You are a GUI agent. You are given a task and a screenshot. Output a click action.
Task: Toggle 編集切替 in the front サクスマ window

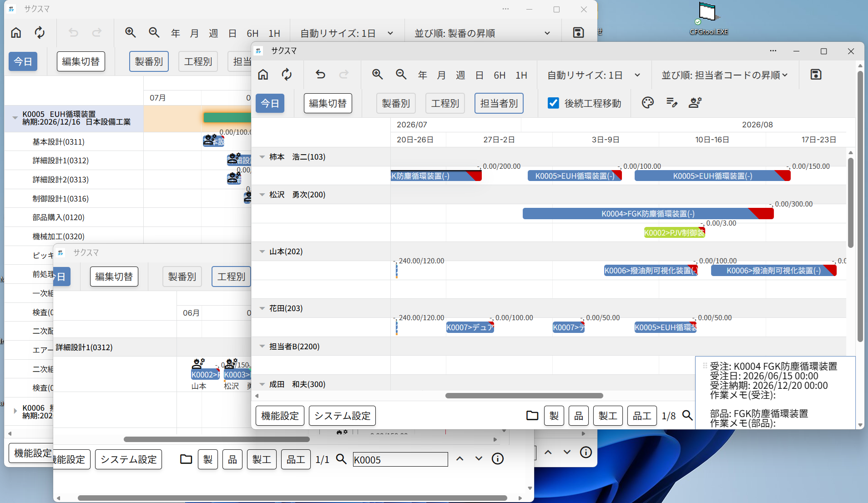[328, 103]
